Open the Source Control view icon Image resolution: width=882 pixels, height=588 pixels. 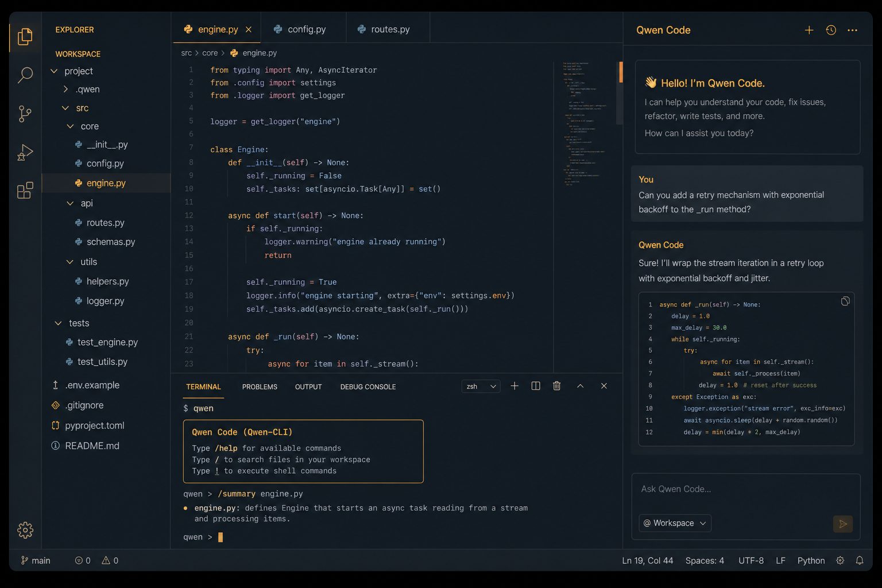point(25,114)
